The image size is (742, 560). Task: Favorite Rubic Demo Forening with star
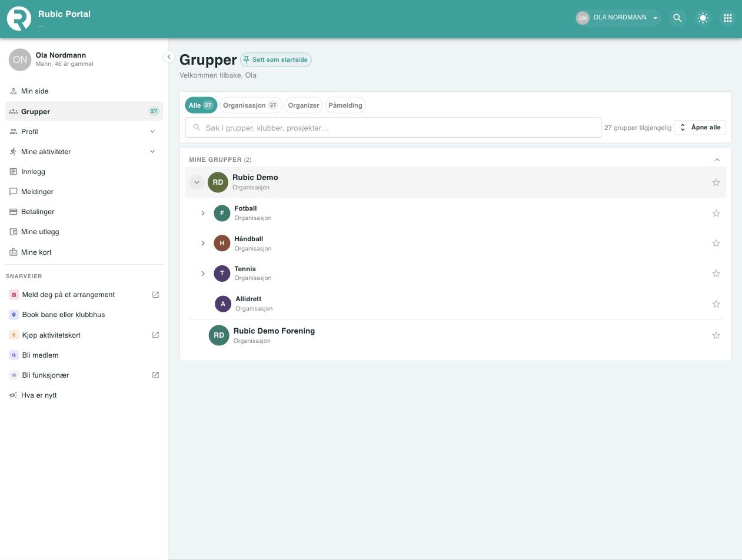[x=716, y=335]
